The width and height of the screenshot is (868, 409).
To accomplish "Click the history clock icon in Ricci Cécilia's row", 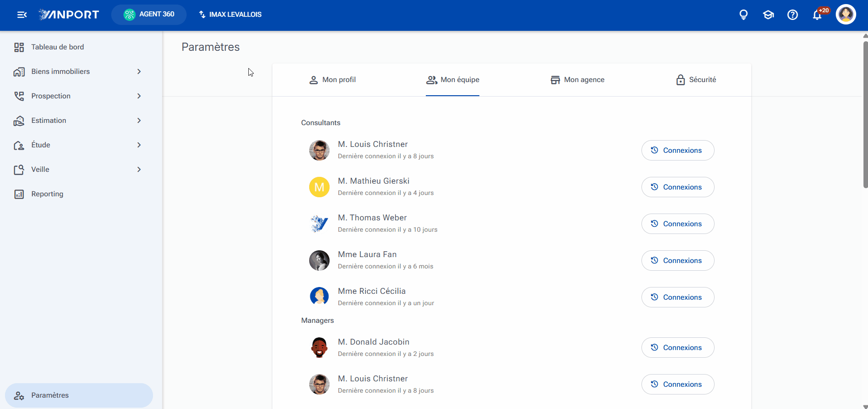I will tap(654, 297).
